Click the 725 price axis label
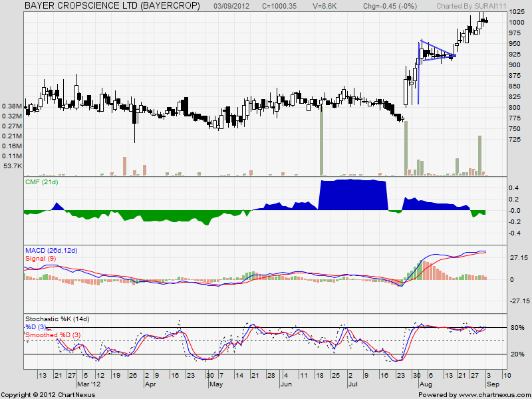This screenshot has width=532, height=399. 515,140
